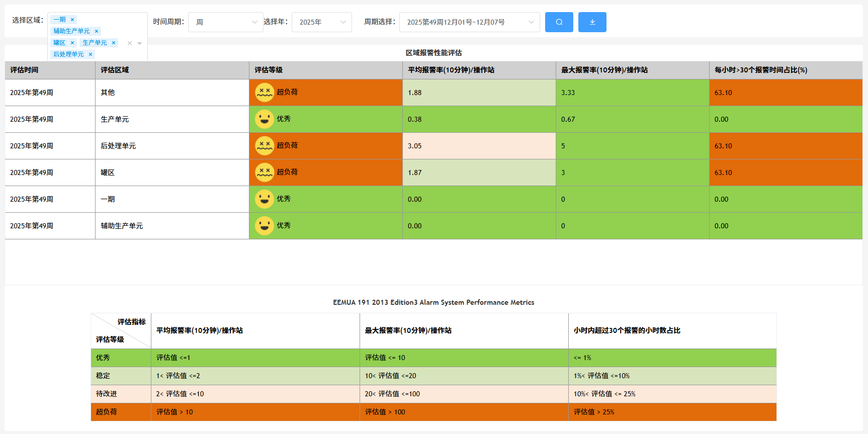The width and height of the screenshot is (868, 434).
Task: Click the 每小时>30个报警时间占比(%) header
Action: pos(786,70)
